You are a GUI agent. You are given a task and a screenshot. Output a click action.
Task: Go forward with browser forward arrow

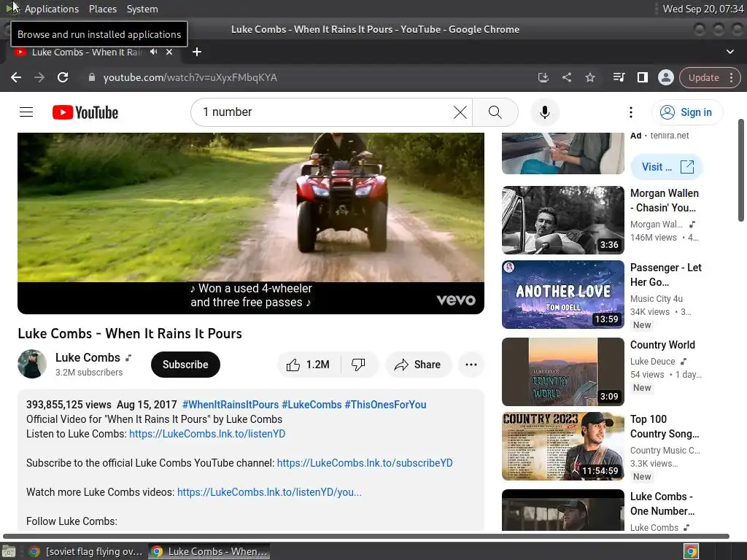[x=39, y=77]
